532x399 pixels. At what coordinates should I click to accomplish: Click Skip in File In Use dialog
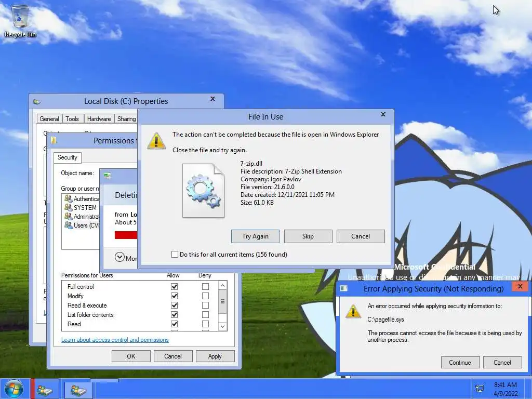pos(308,236)
